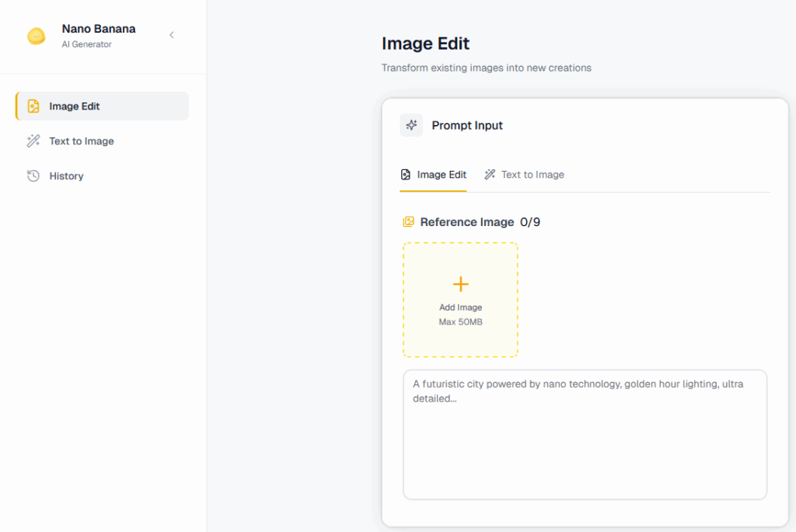This screenshot has width=796, height=532.
Task: Open the History page from the sidebar
Action: coord(66,176)
